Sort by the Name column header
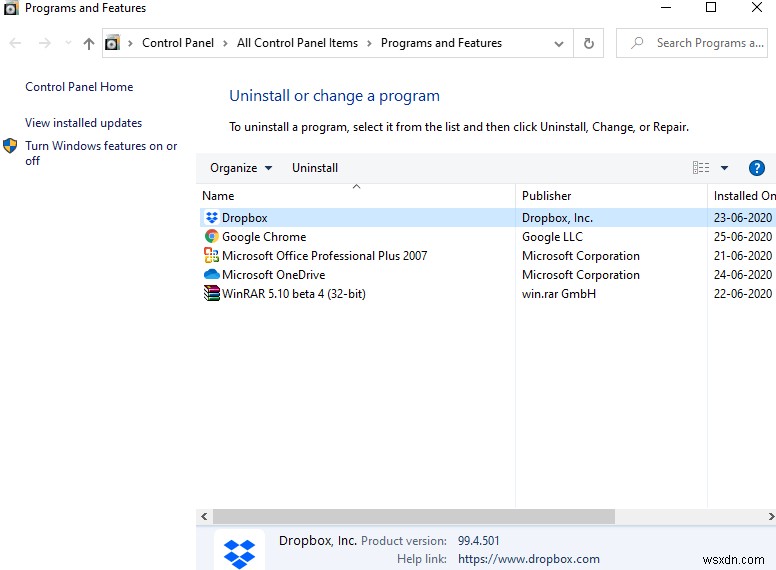 (x=356, y=195)
